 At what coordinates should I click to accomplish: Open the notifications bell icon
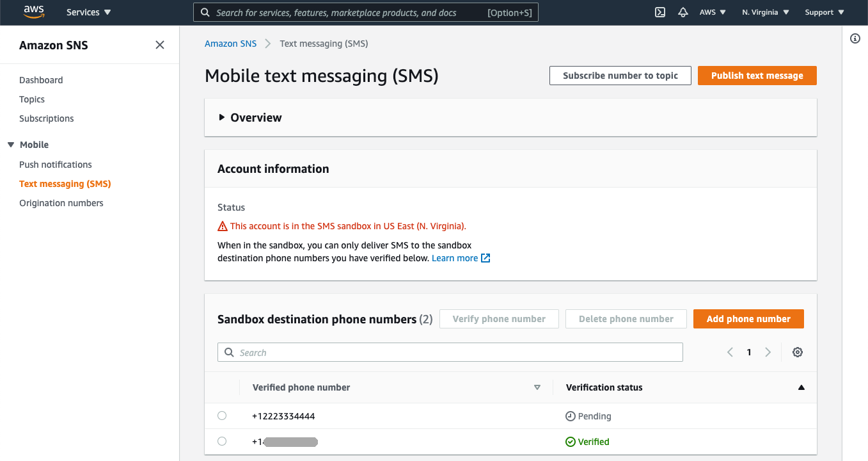(x=683, y=12)
